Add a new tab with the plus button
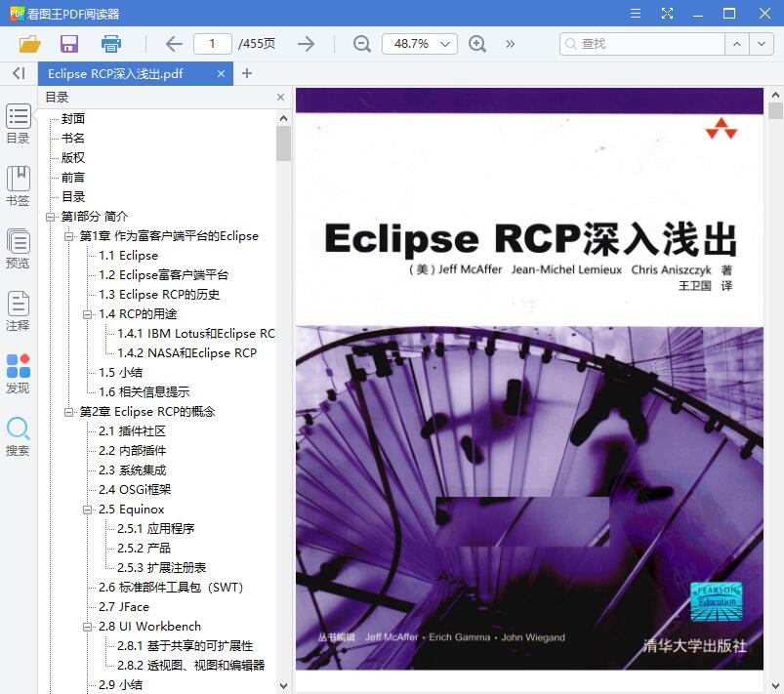 pyautogui.click(x=246, y=73)
